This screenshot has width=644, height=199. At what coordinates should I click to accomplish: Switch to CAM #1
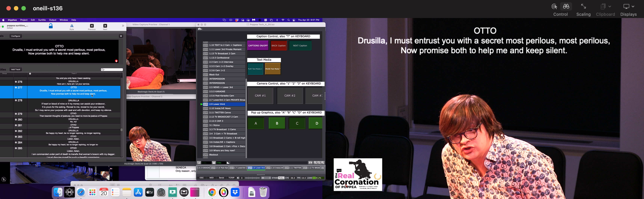(x=260, y=96)
